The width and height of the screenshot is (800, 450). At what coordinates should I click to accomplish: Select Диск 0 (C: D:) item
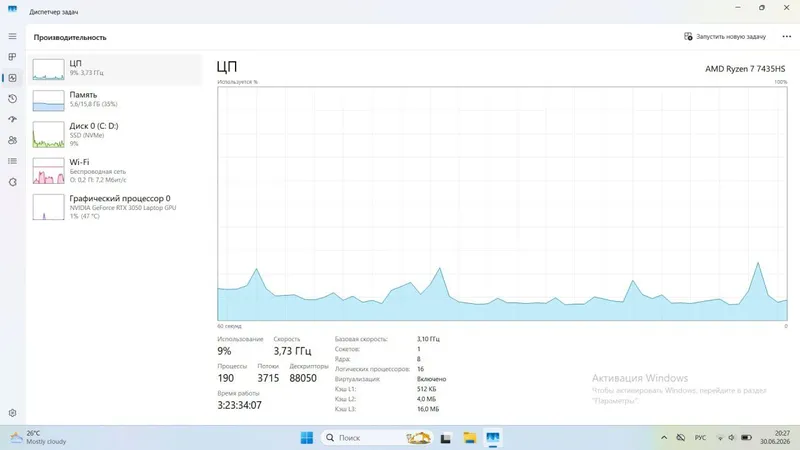tap(116, 135)
